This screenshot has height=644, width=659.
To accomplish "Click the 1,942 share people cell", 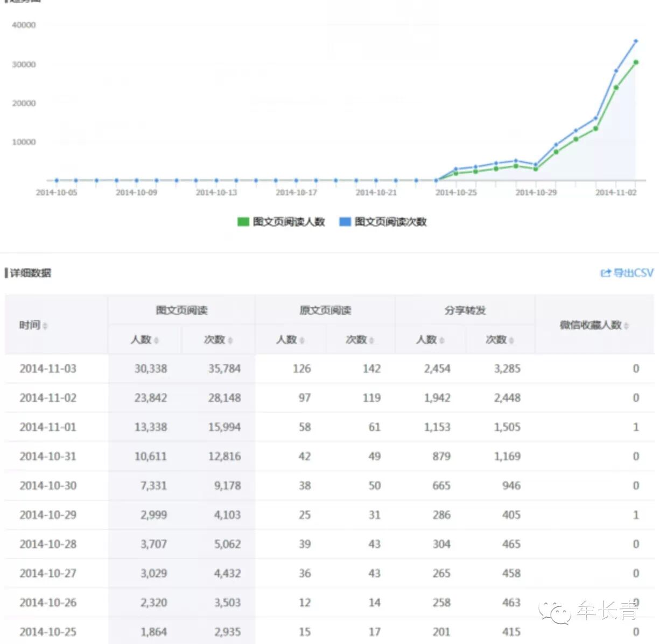I will tap(437, 398).
